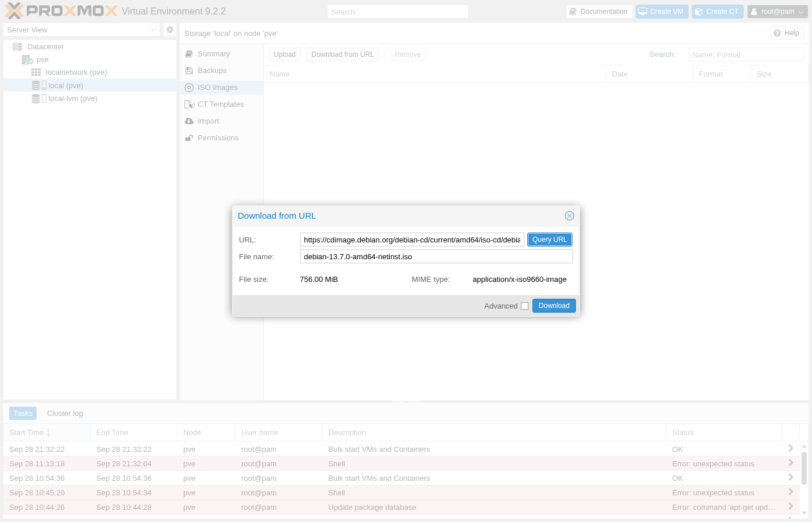
Task: Toggle the Advanced checkbox
Action: click(524, 306)
